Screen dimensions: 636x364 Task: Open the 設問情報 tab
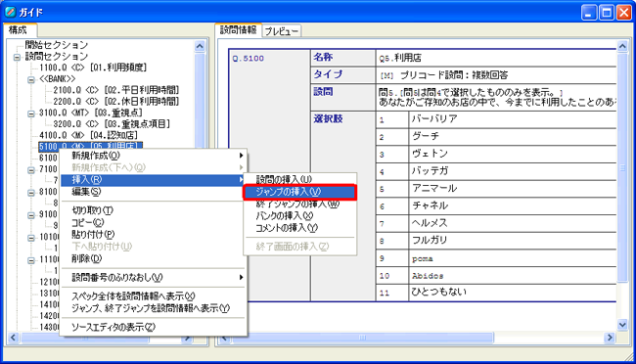click(x=238, y=30)
